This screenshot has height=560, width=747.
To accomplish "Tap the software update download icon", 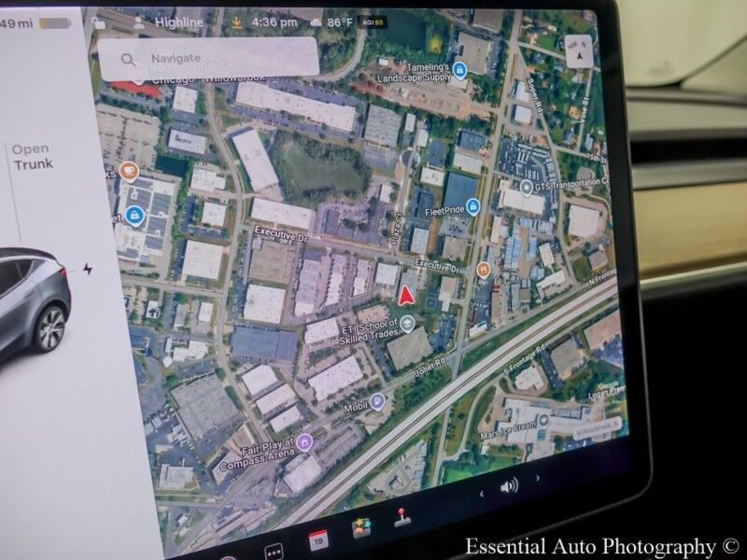I will [237, 21].
